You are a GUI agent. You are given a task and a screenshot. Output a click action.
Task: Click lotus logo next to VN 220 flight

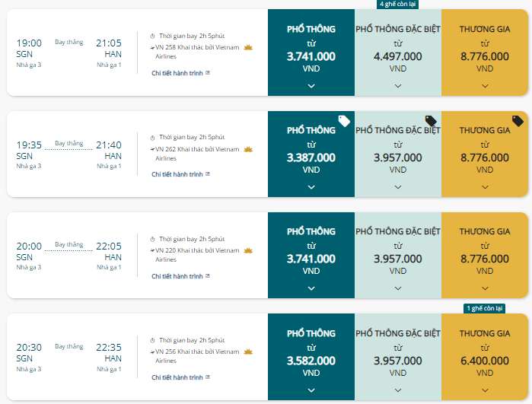(248, 250)
